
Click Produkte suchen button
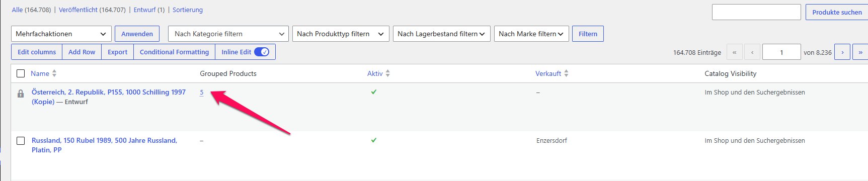pos(837,12)
